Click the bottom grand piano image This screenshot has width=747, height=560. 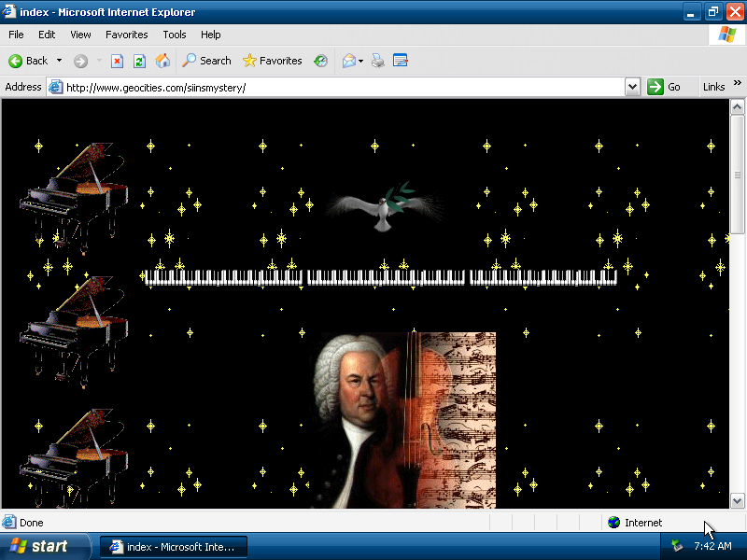(74, 458)
